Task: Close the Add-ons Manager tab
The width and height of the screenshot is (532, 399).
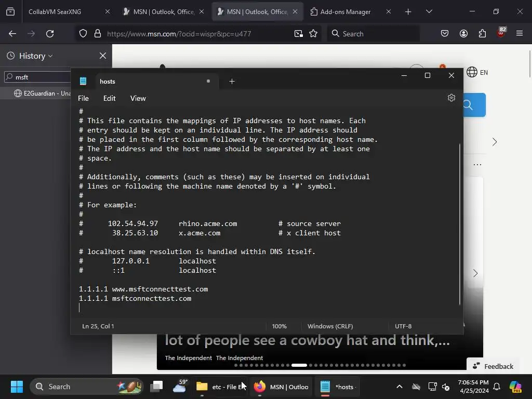Action: 389,11
